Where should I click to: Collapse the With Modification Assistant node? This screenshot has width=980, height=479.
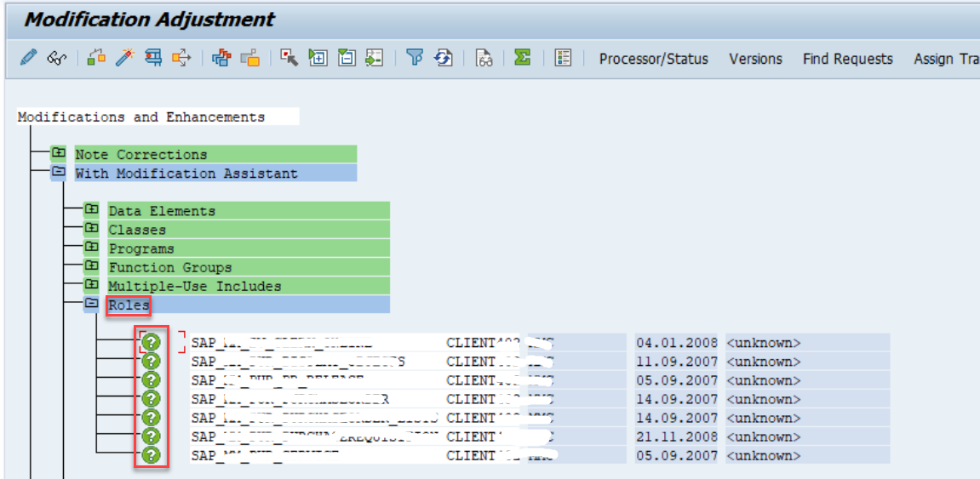pos(58,172)
